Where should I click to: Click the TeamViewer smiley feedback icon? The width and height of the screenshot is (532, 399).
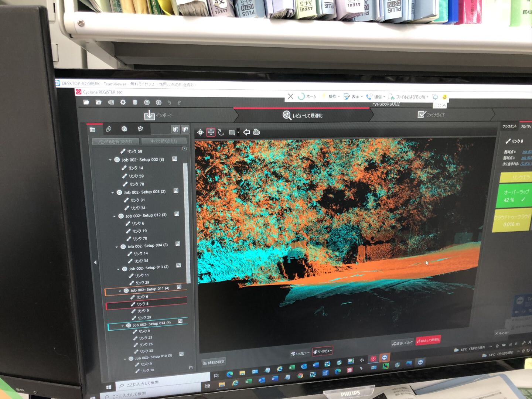445,97
